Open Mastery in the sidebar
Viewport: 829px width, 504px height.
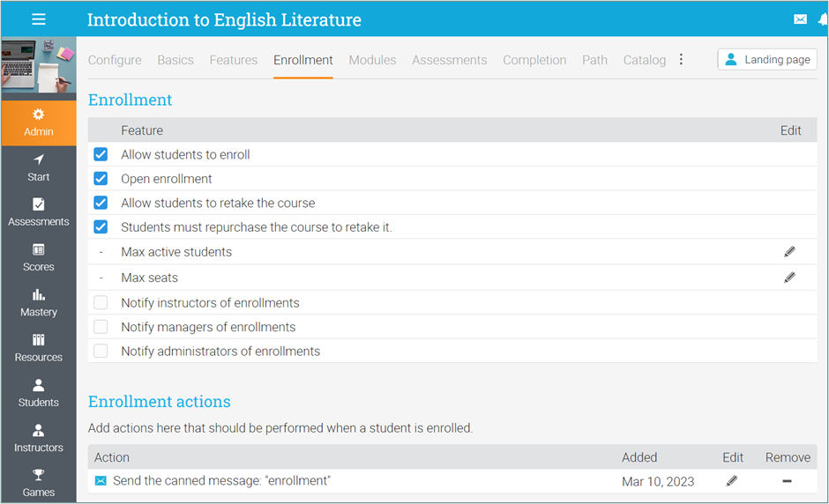pyautogui.click(x=39, y=302)
